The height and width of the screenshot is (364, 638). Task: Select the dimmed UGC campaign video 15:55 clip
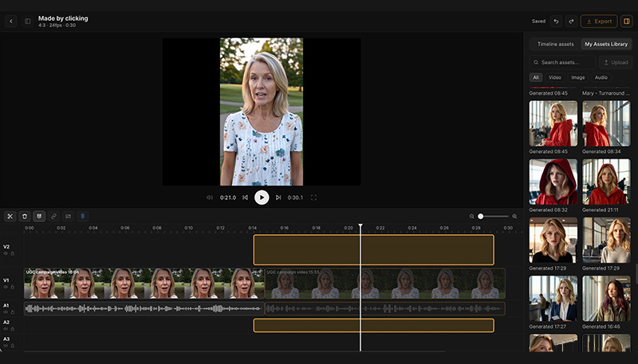tap(385, 284)
